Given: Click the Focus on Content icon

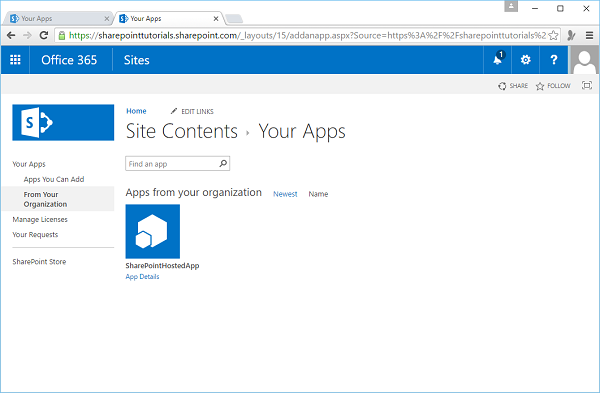Looking at the screenshot, I should (x=587, y=85).
